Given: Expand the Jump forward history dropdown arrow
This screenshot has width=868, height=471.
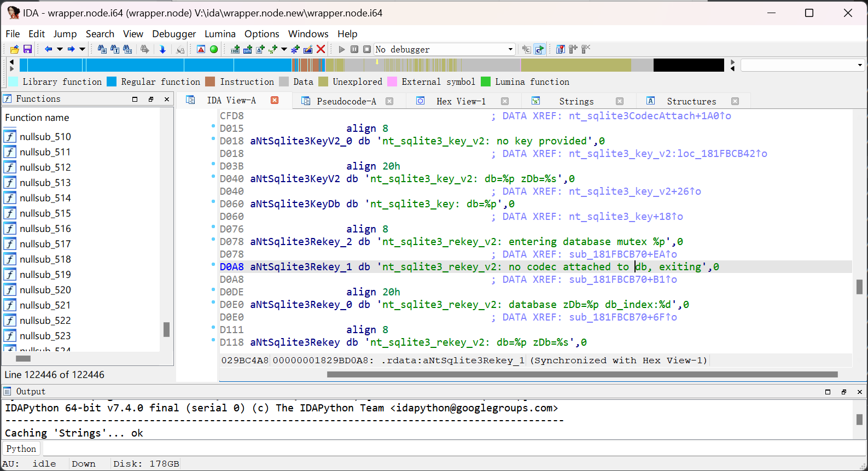Looking at the screenshot, I should (x=83, y=49).
